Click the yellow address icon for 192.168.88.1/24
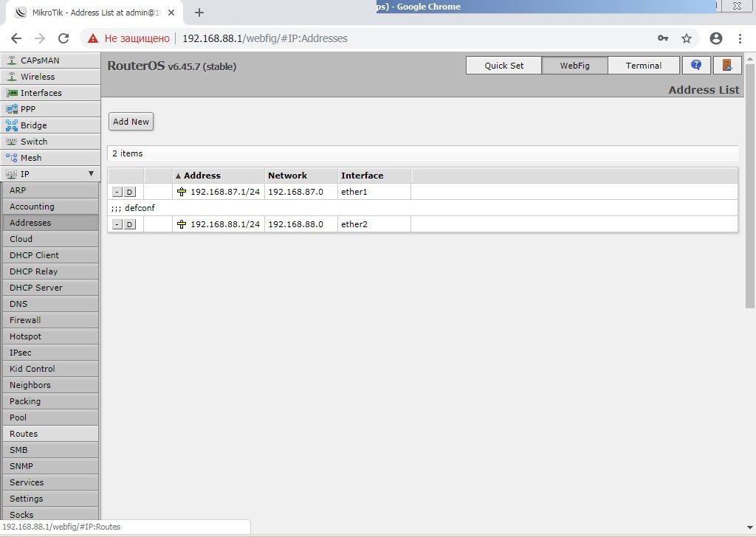Screen dimensions: 756x537 click(182, 224)
